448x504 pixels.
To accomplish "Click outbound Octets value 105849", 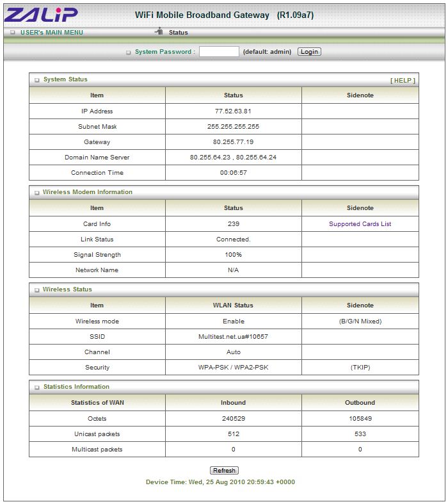I will pyautogui.click(x=360, y=419).
